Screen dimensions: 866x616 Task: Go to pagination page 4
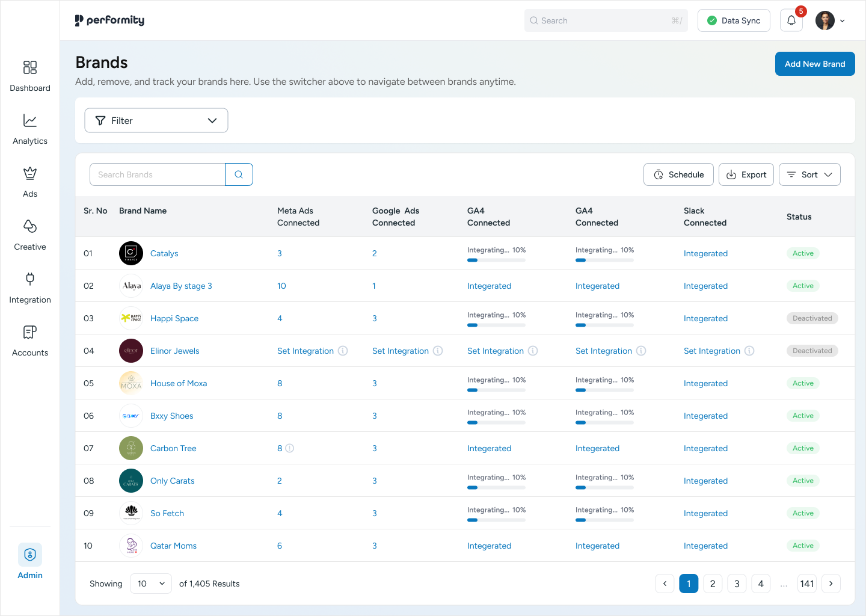[x=761, y=584]
